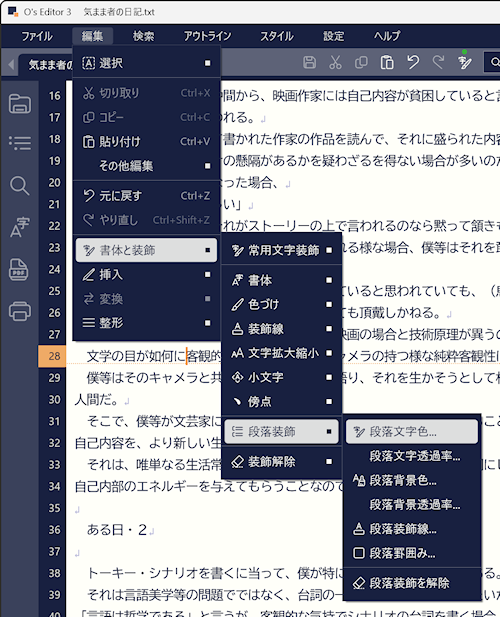Choose 元に戻す from the edit menu
The image size is (500, 617).
146,196
